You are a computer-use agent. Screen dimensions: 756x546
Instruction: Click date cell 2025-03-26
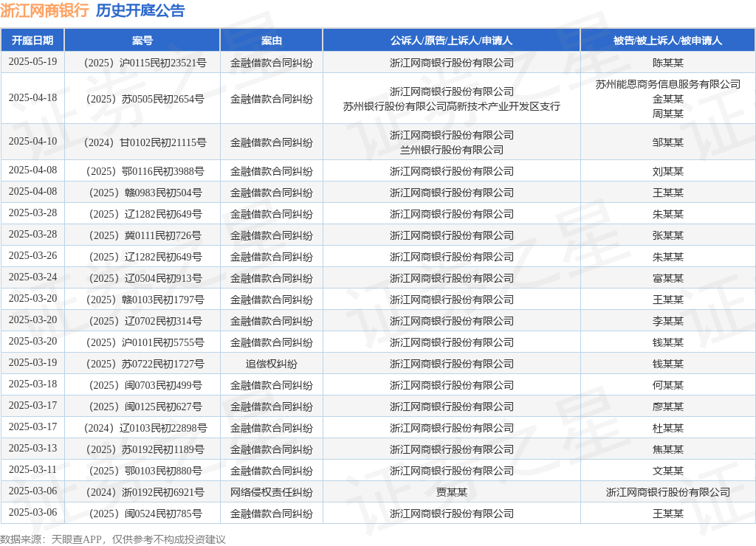[x=32, y=256]
